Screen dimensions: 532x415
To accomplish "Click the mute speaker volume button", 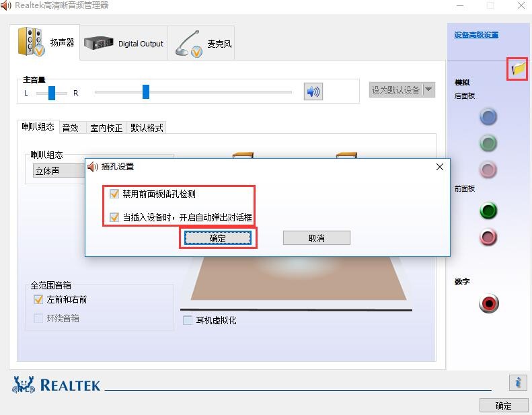I will [x=313, y=91].
